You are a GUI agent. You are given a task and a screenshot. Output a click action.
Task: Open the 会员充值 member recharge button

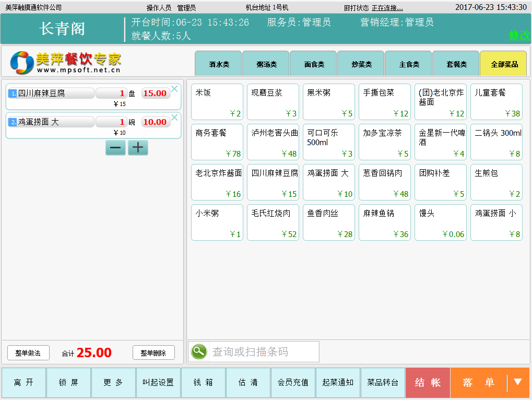[x=293, y=383]
